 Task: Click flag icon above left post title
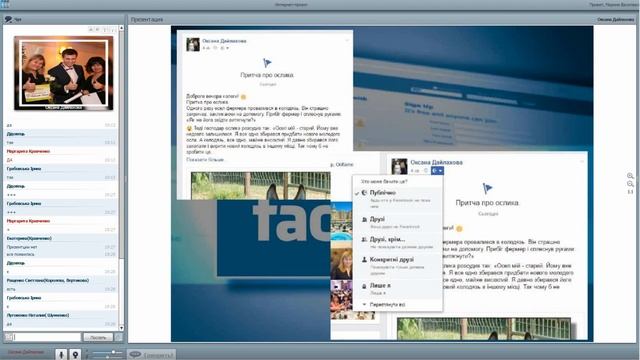click(267, 63)
